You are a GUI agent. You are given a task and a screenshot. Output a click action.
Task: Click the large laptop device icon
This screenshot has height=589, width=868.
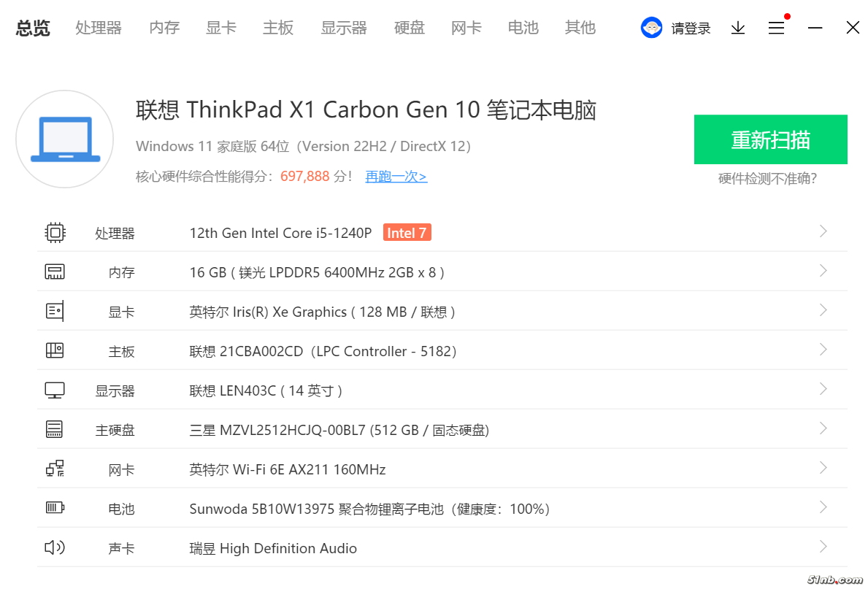coord(65,139)
